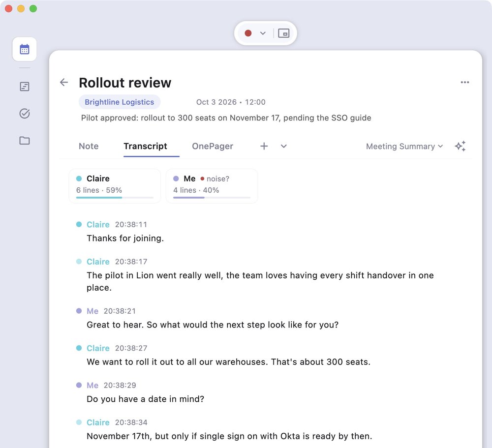Click the 20:38:17 timestamp
The height and width of the screenshot is (448, 492).
131,262
